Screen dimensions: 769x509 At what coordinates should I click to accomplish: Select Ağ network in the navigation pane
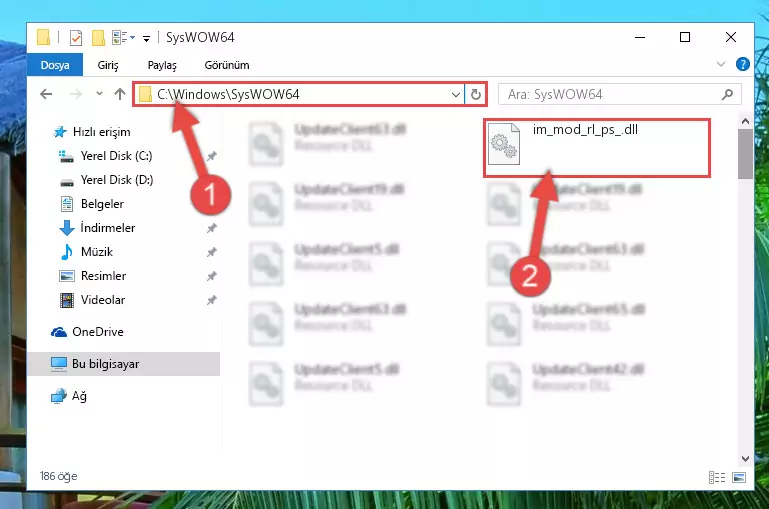tap(79, 396)
